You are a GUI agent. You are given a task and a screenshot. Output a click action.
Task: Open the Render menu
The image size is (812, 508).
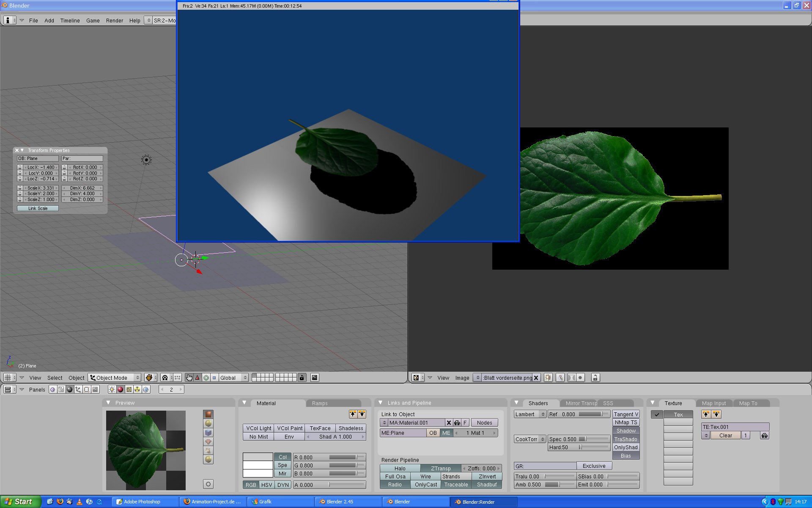click(x=114, y=20)
